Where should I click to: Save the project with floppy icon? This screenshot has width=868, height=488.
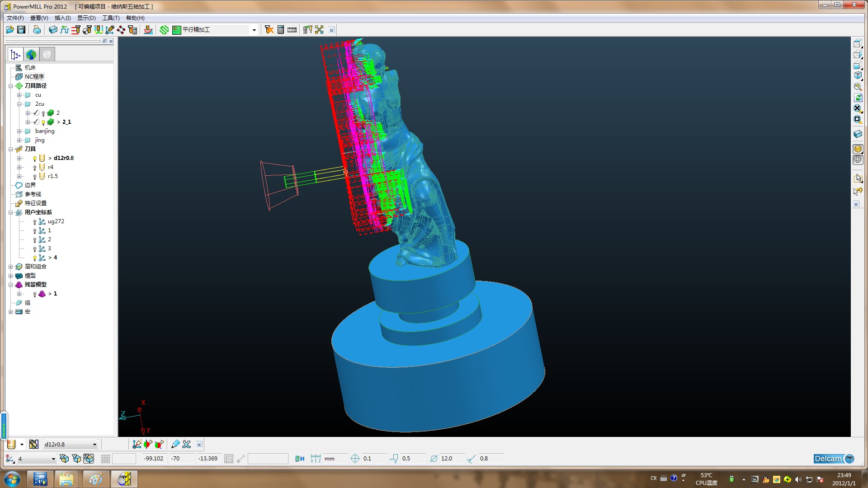tap(21, 30)
